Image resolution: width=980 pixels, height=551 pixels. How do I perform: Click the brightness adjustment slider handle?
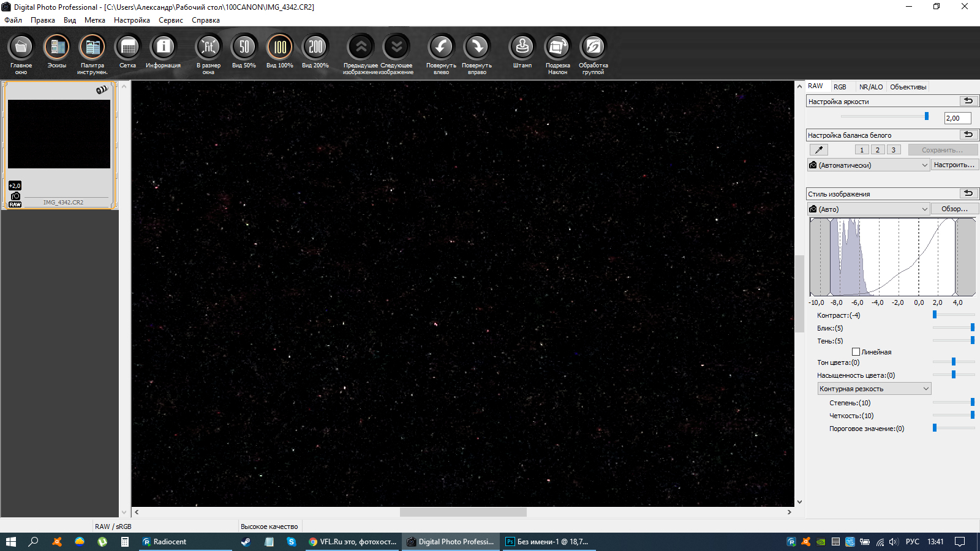(x=927, y=116)
